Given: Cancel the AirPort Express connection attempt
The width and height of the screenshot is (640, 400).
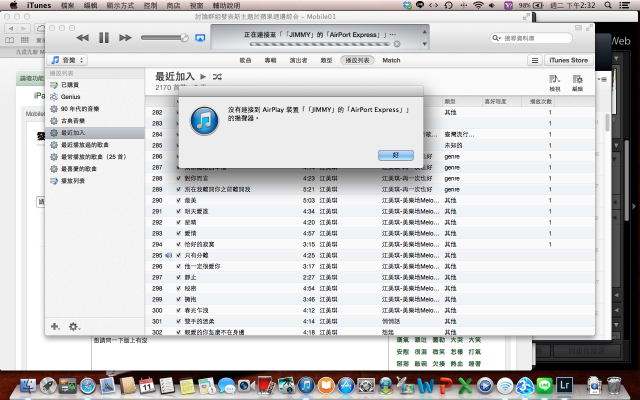Looking at the screenshot, I should click(x=397, y=44).
